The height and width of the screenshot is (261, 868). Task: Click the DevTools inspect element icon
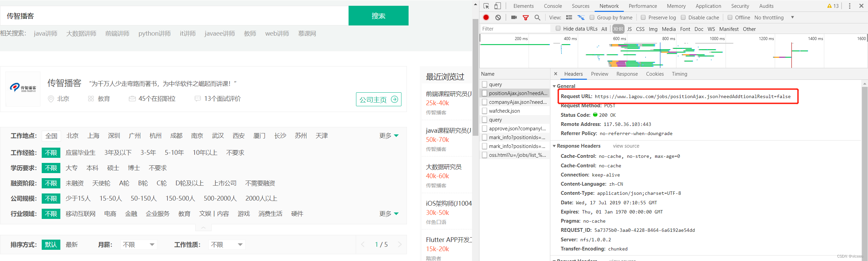pyautogui.click(x=486, y=6)
